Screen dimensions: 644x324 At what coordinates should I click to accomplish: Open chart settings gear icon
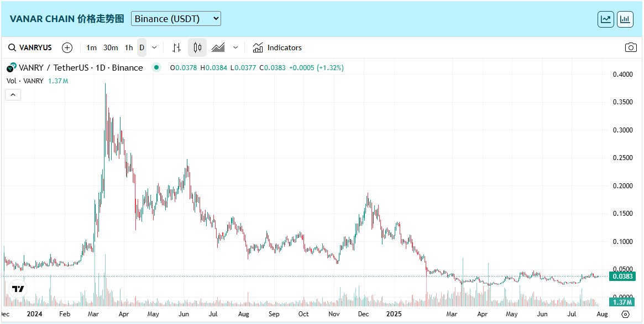625,314
